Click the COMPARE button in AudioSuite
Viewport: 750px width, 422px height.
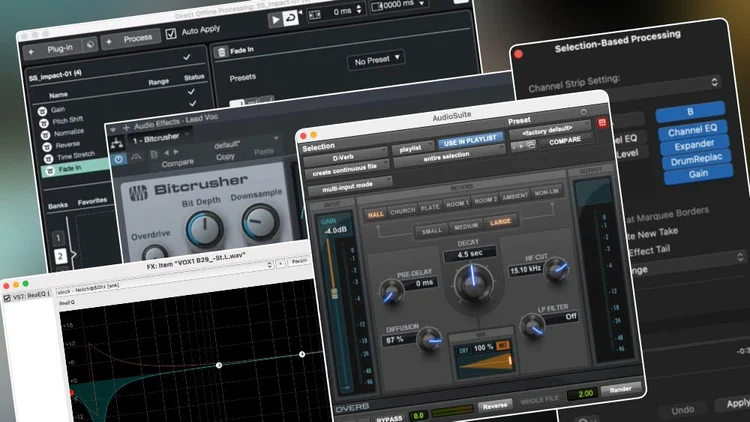click(x=565, y=142)
